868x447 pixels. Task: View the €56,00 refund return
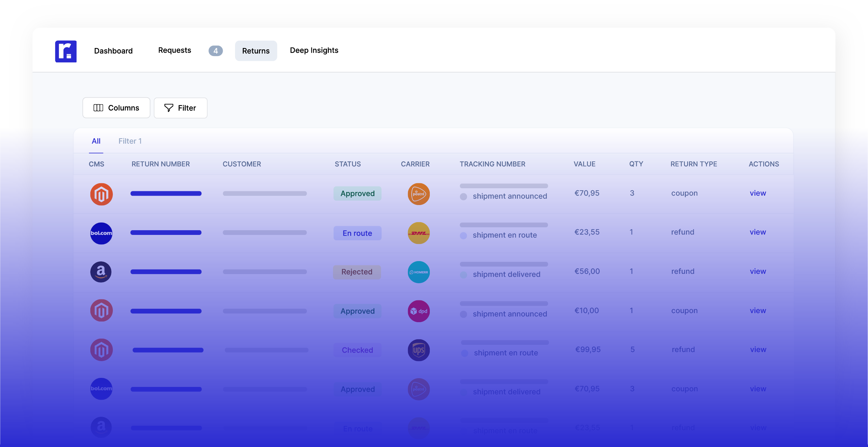758,271
